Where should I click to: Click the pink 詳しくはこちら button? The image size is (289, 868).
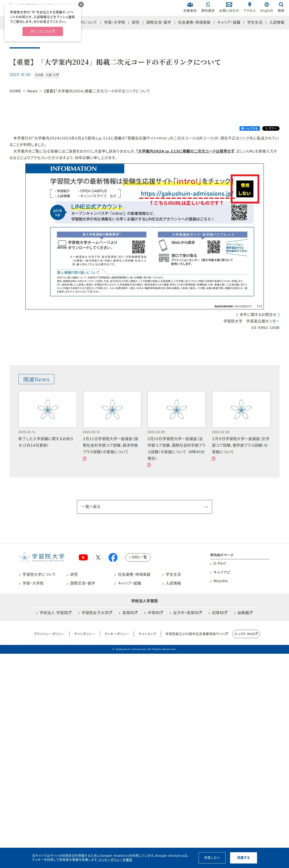point(43,31)
